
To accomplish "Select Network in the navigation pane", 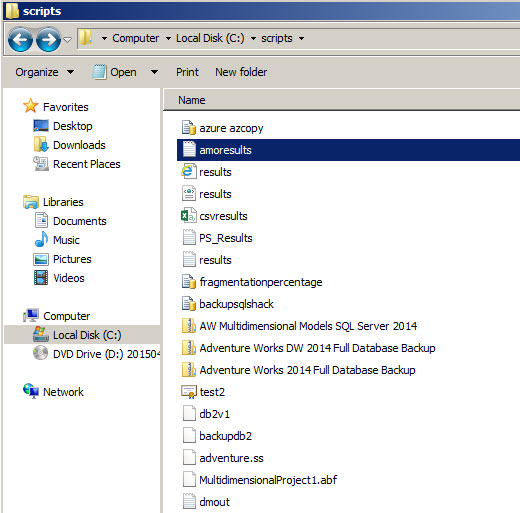I will click(x=63, y=392).
